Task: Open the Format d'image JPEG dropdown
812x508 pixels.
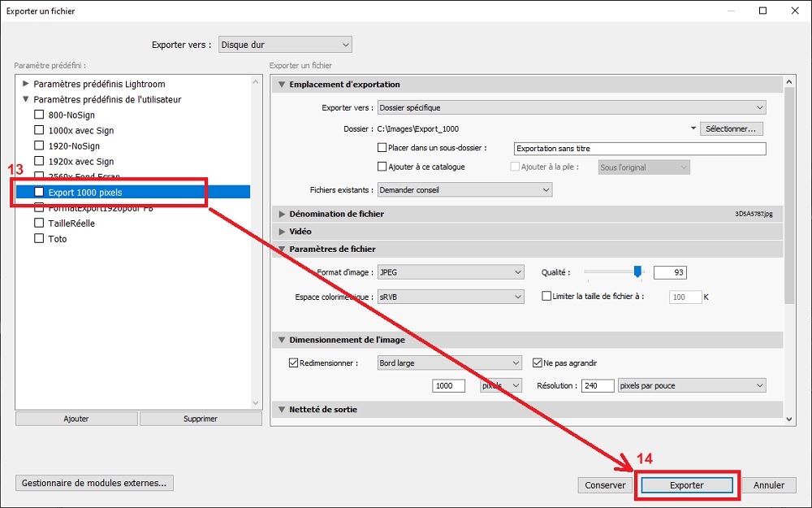Action: coord(451,272)
